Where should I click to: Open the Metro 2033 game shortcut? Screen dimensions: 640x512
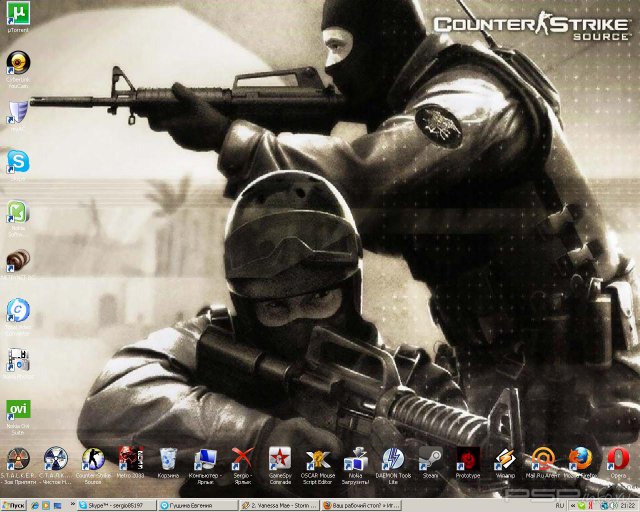(130, 459)
